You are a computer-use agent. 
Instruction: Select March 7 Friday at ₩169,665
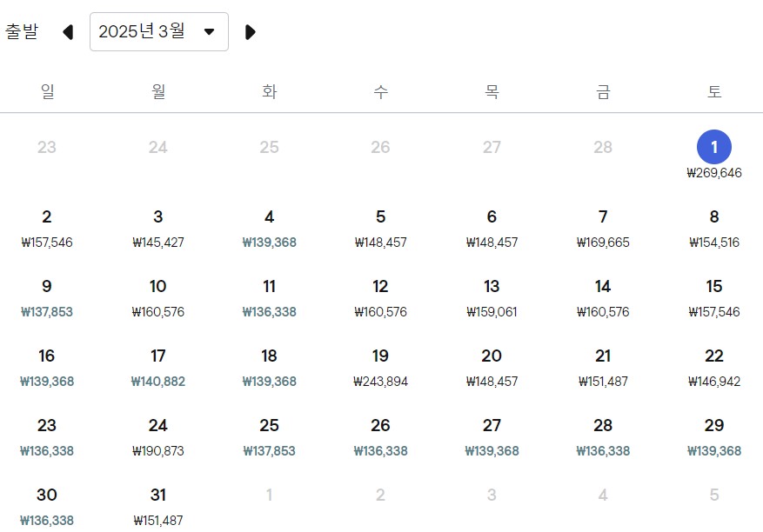click(x=602, y=226)
